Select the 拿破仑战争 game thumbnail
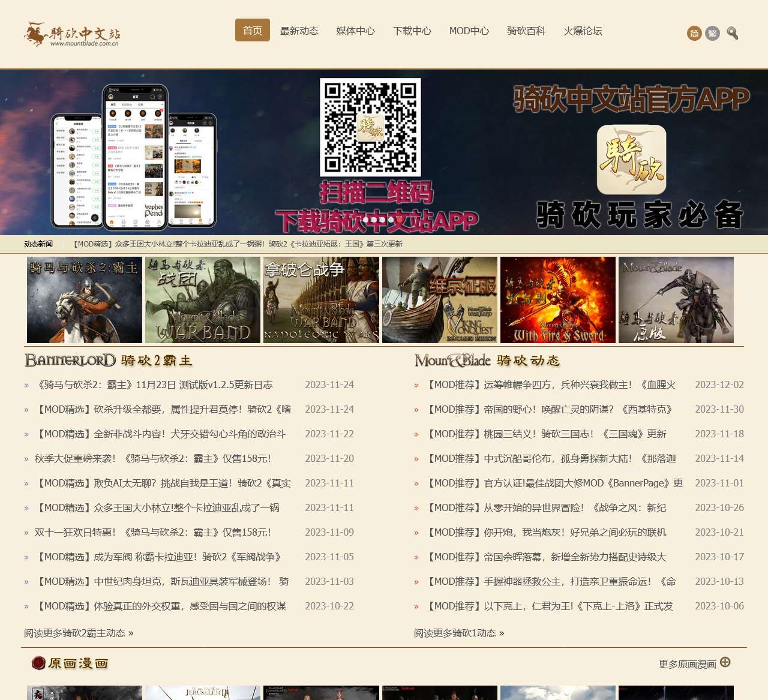The width and height of the screenshot is (768, 700). pyautogui.click(x=321, y=300)
